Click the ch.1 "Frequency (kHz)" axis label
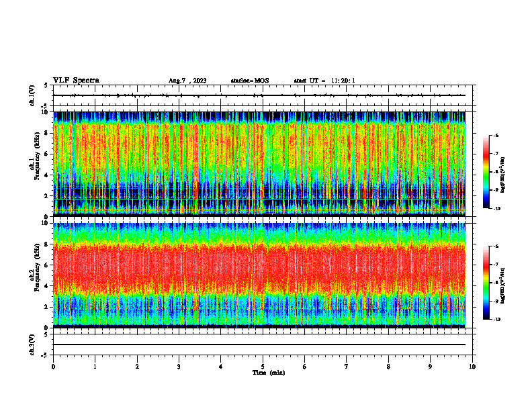This screenshot has width=532, height=411. 37,156
